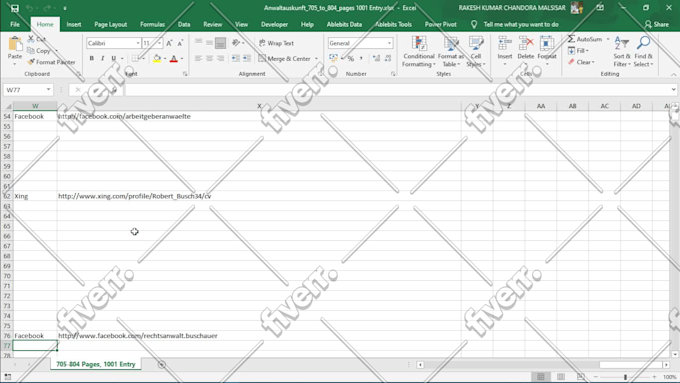Switch to Page Layout tab
The width and height of the screenshot is (680, 383).
coord(111,24)
